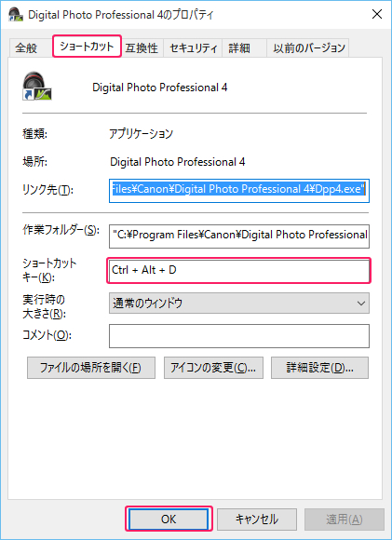Click the ファイルの場所を開く button
The width and height of the screenshot is (392, 540).
click(91, 368)
